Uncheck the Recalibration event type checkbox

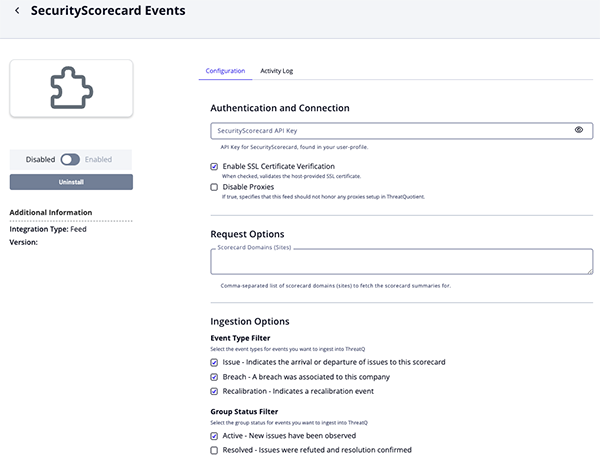click(214, 392)
